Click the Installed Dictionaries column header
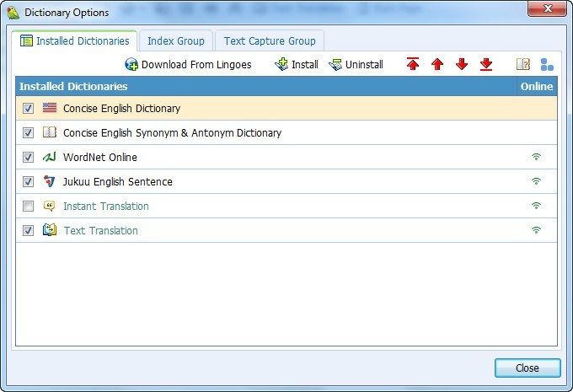 [x=266, y=86]
